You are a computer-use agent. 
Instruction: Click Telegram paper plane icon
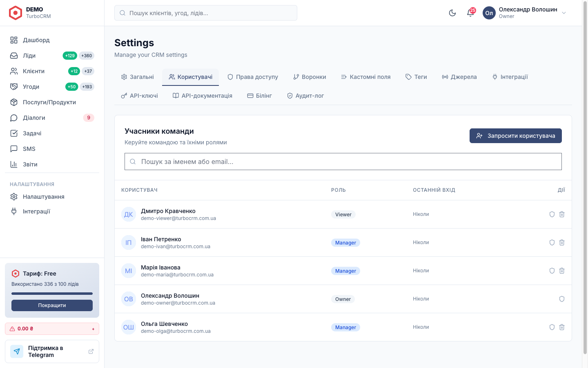(17, 351)
